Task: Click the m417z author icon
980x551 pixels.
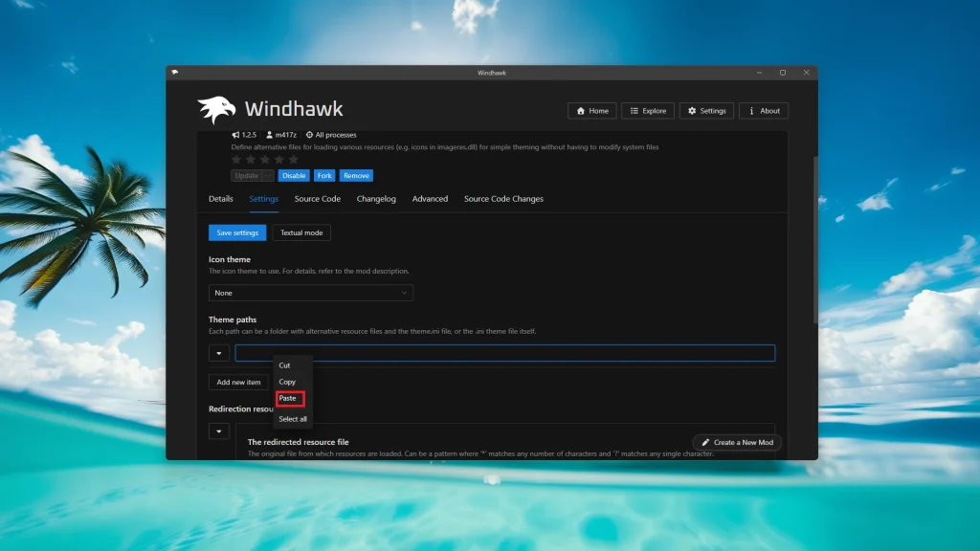Action: (267, 135)
